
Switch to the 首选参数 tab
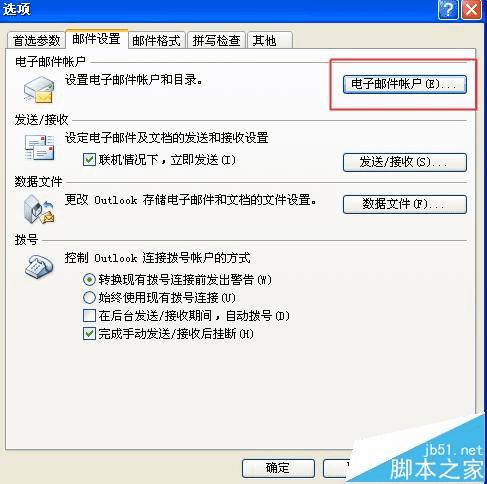point(36,41)
